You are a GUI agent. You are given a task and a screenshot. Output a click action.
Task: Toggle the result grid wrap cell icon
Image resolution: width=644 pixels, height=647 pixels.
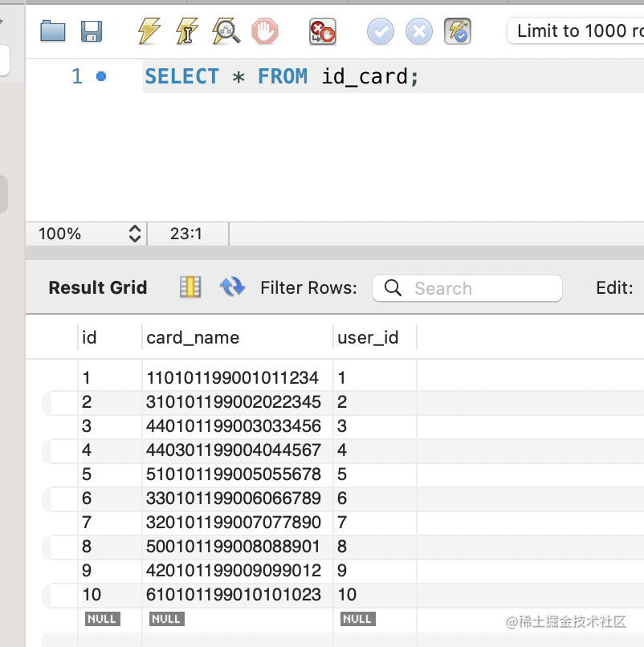[190, 287]
